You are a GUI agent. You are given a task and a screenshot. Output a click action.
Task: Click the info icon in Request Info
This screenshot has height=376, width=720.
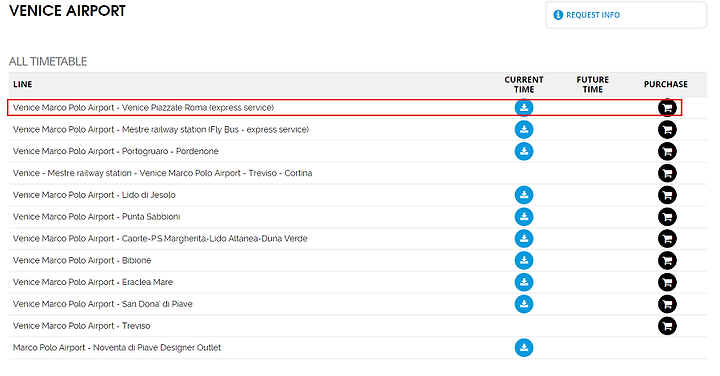point(558,15)
